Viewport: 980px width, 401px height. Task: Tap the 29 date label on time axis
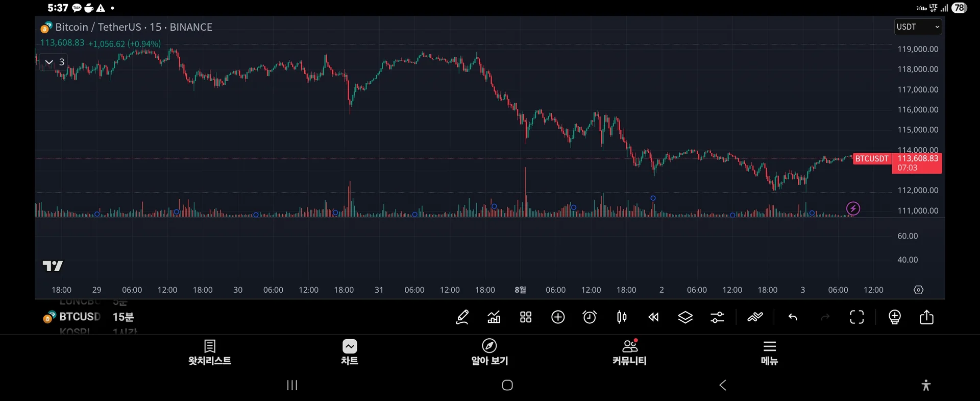coord(96,290)
